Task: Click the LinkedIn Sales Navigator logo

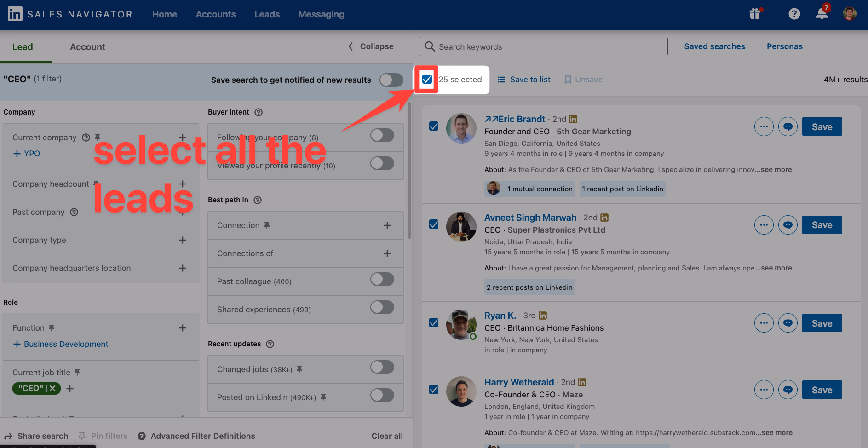Action: 70,14
